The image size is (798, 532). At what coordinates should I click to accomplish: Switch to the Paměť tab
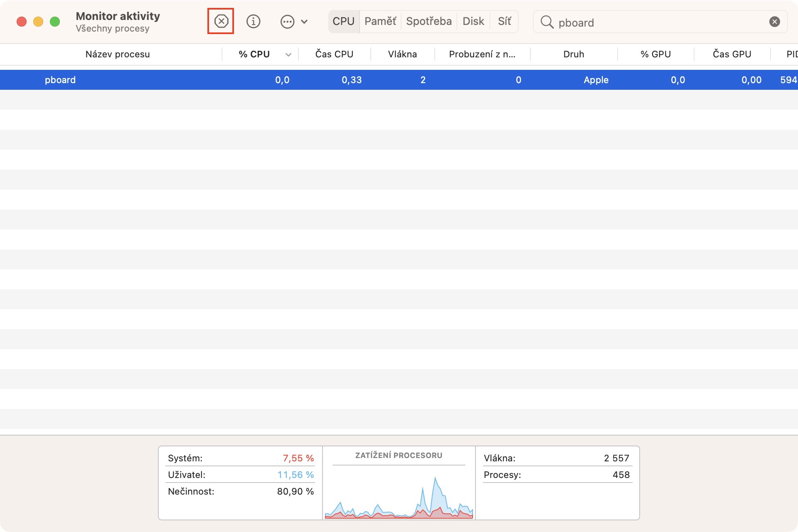point(380,21)
